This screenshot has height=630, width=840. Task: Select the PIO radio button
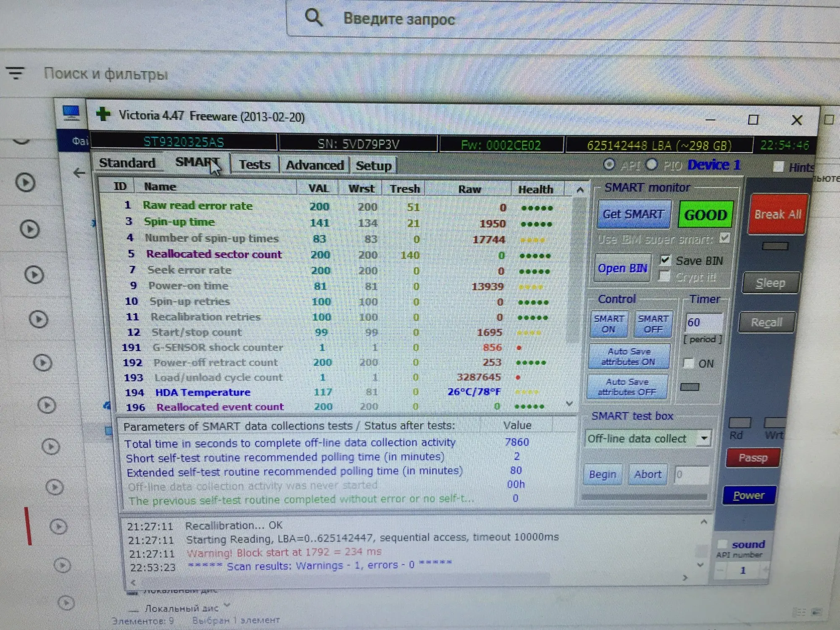[651, 165]
